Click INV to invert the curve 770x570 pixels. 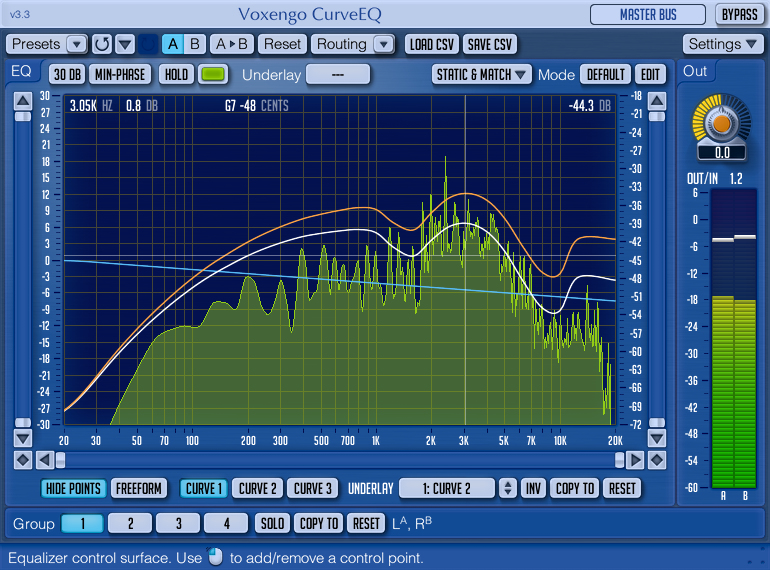click(x=533, y=489)
